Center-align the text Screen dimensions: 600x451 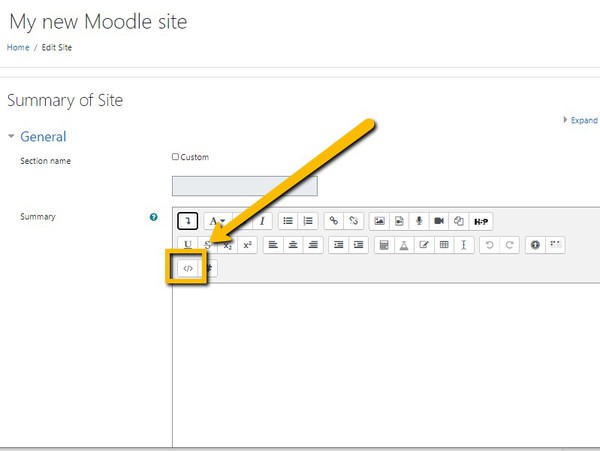(x=293, y=245)
